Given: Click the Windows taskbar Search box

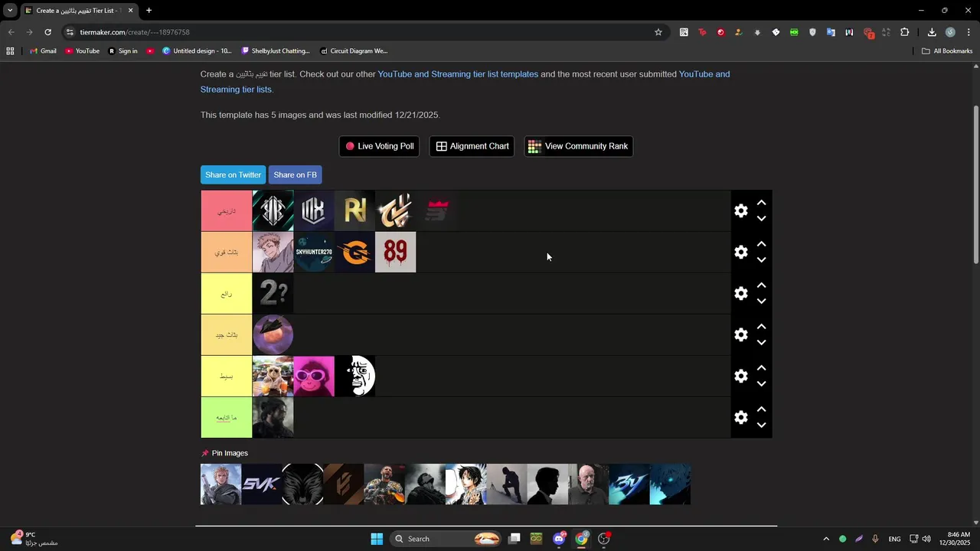Looking at the screenshot, I should (x=446, y=539).
